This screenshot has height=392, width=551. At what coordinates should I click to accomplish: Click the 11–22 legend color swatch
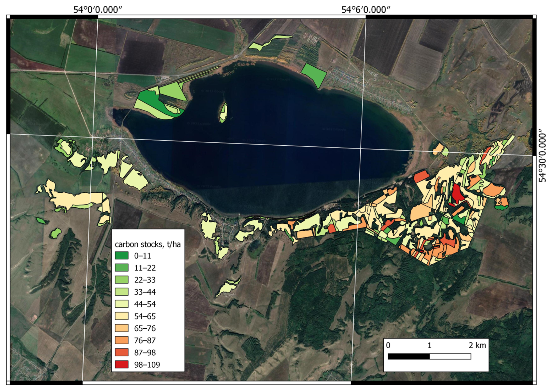coord(121,268)
